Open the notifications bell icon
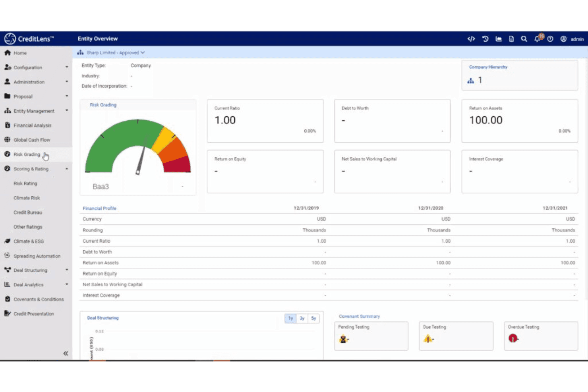Viewport: 588px width, 392px height. point(537,39)
